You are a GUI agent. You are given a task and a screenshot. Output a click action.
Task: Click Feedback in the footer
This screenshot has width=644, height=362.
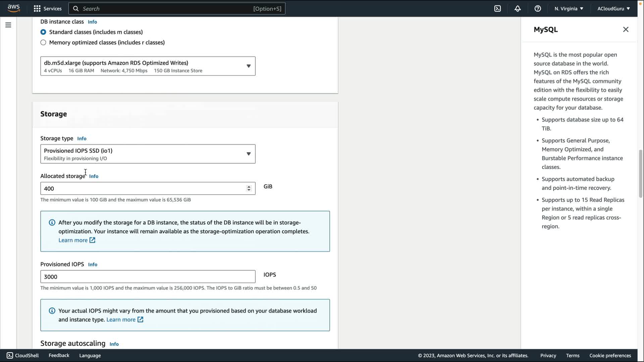59,355
